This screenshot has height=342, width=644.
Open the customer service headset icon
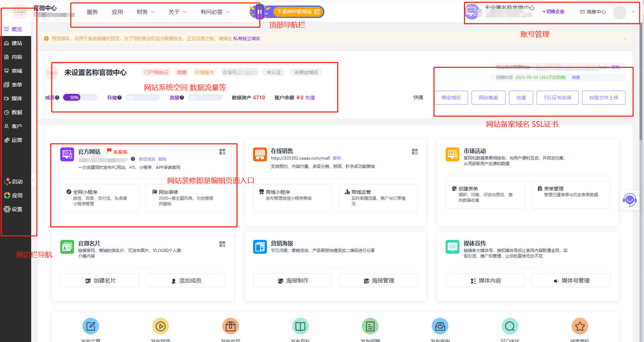click(x=629, y=200)
